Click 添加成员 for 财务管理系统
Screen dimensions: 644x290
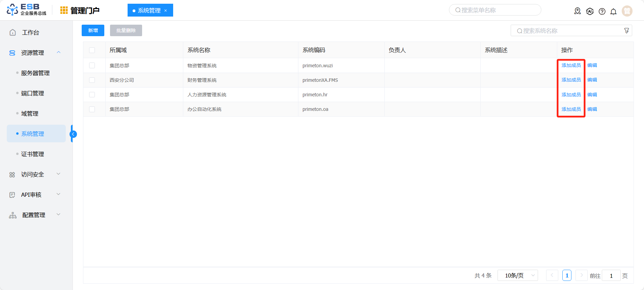coord(571,80)
